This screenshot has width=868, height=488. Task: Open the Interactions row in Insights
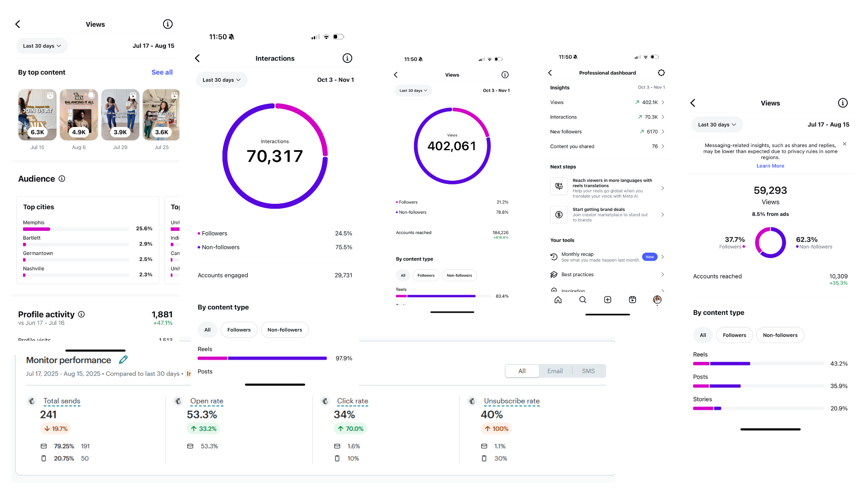tap(607, 117)
